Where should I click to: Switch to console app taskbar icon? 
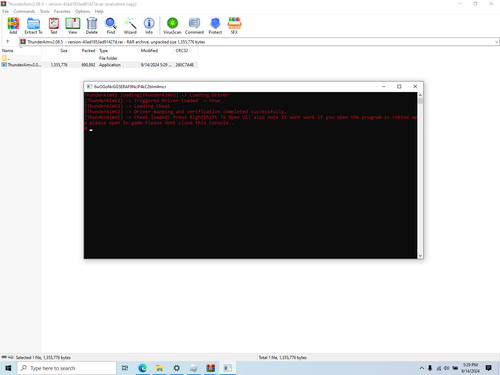click(228, 368)
